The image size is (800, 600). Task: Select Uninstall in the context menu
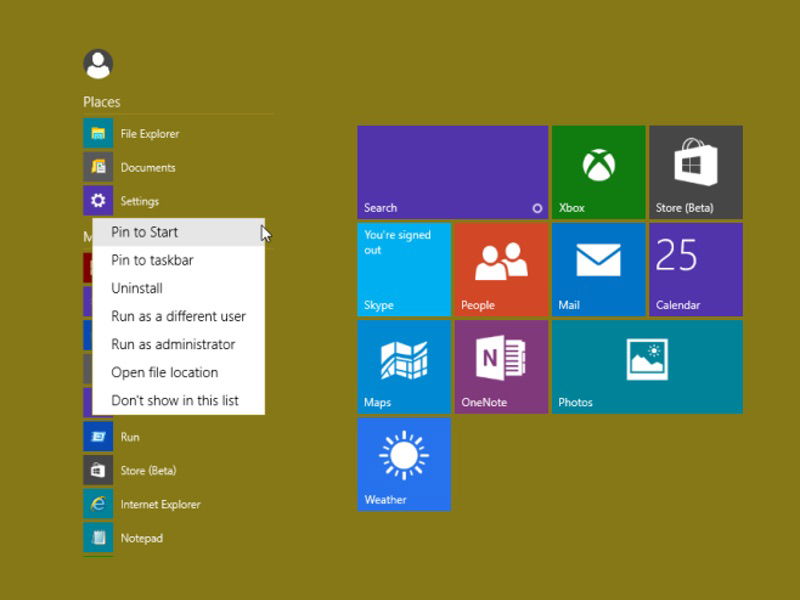(x=179, y=288)
